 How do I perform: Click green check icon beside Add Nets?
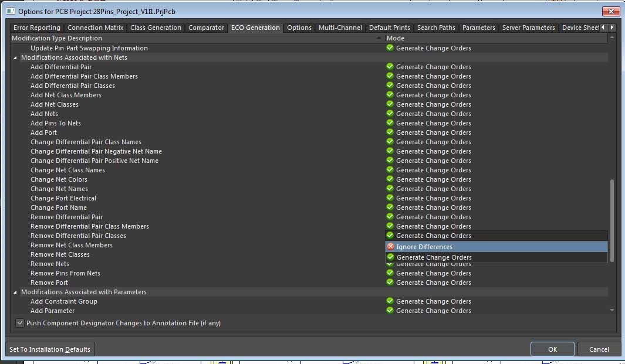(x=390, y=114)
